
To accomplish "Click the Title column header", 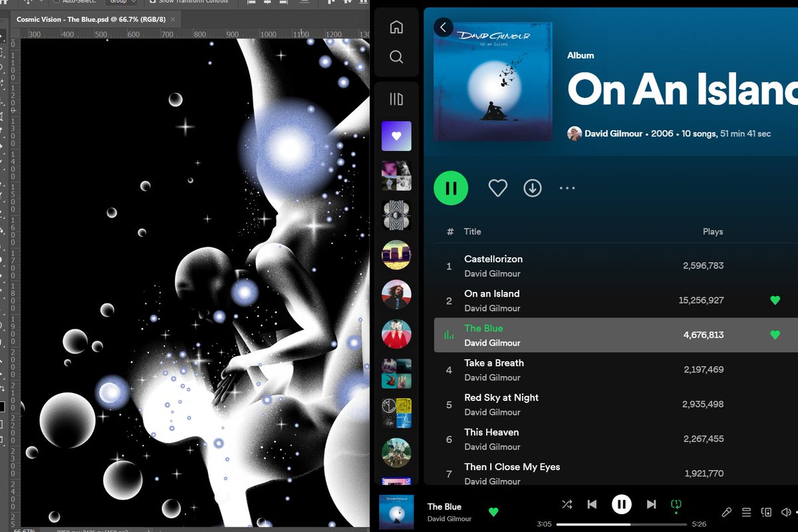I will point(472,231).
